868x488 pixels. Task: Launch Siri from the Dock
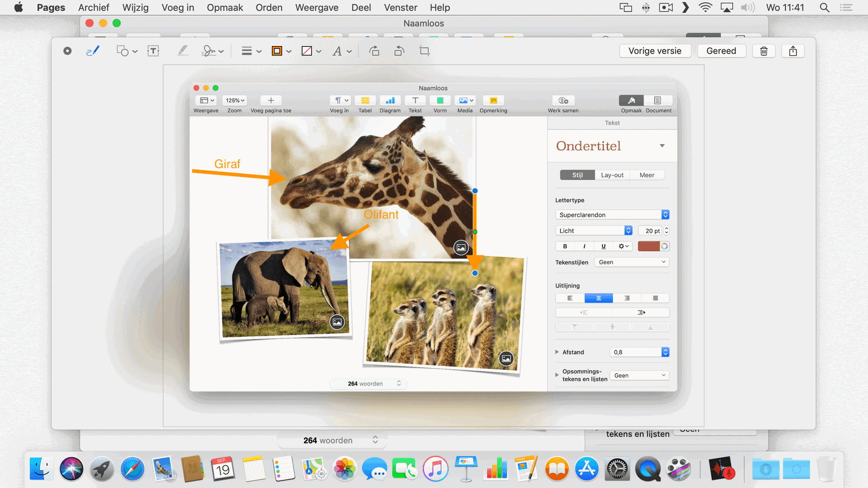coord(72,469)
